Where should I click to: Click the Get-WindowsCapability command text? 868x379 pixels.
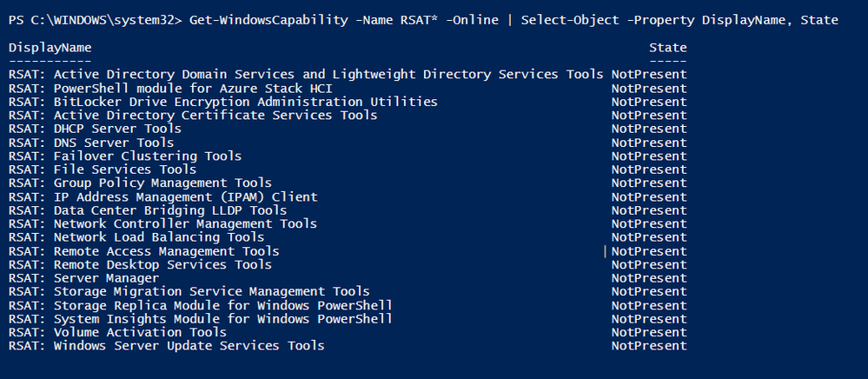268,21
